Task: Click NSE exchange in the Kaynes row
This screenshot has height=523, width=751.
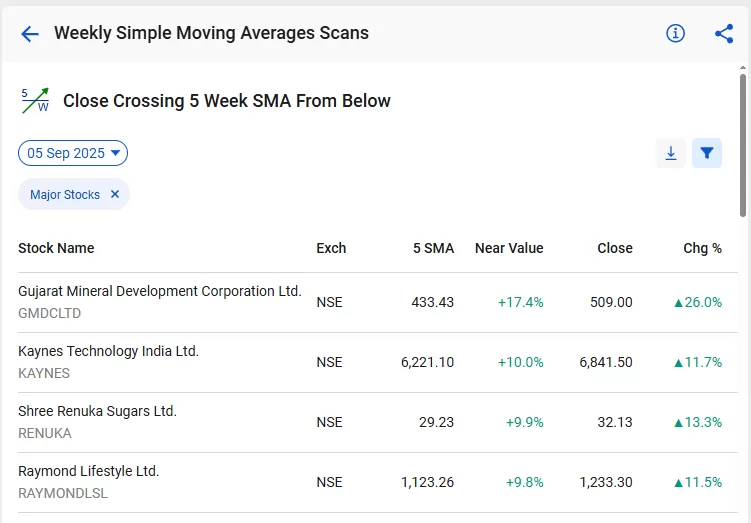Action: click(x=329, y=362)
